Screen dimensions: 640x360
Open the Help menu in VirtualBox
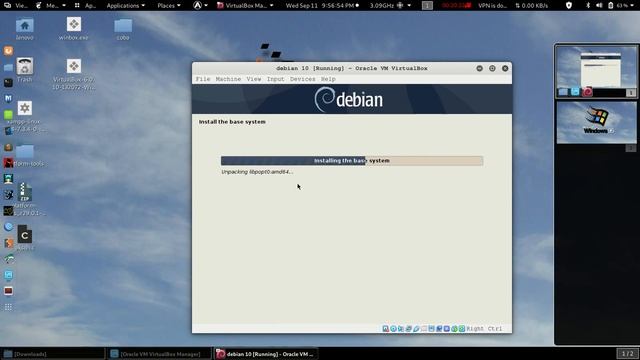[x=328, y=79]
